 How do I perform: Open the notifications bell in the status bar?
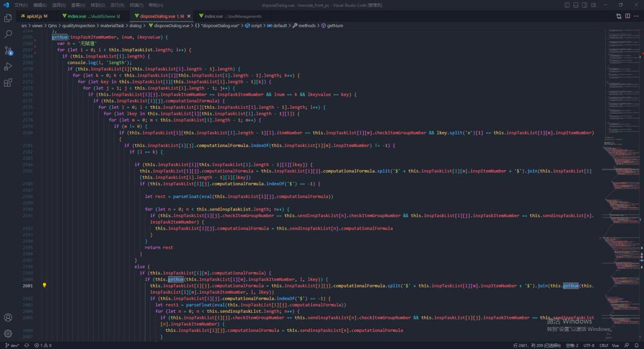tap(636, 345)
